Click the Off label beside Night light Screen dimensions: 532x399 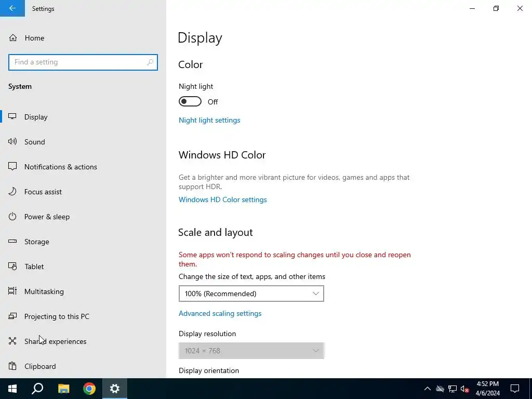click(x=212, y=102)
